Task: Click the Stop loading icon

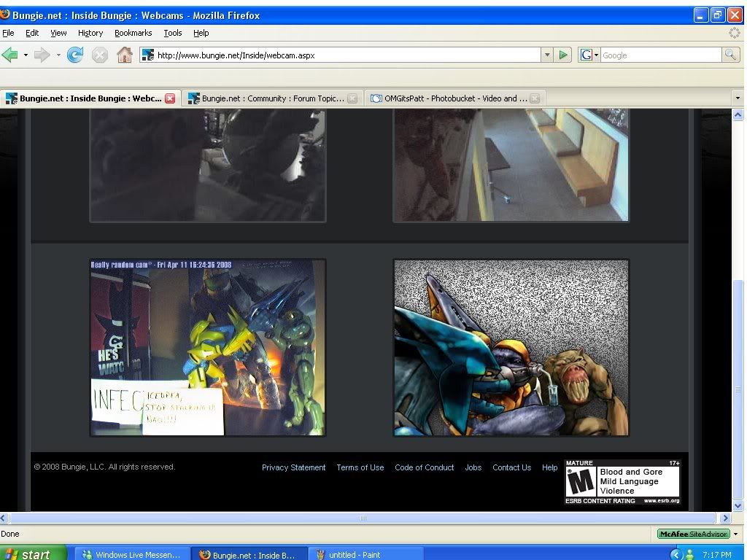Action: [x=100, y=55]
